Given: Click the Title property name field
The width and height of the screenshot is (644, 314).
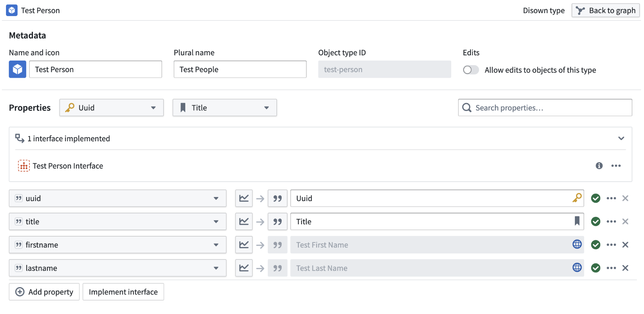Looking at the screenshot, I should click(x=437, y=221).
